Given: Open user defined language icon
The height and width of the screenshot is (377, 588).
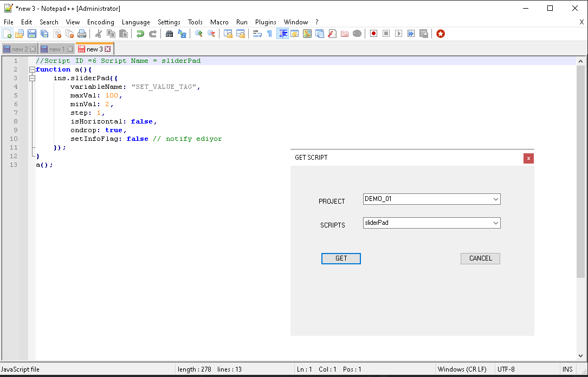Looking at the screenshot, I should click(x=295, y=34).
